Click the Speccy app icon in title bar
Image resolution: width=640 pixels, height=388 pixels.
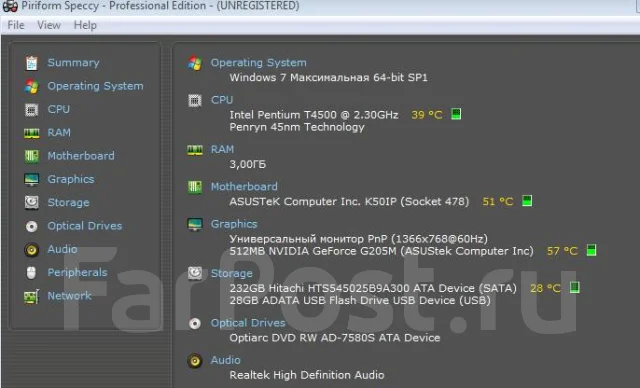click(x=10, y=6)
